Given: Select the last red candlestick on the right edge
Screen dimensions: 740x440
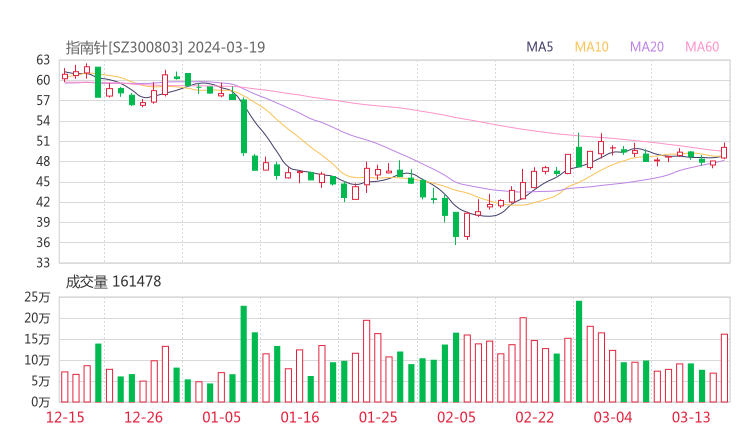Looking at the screenshot, I should point(724,151).
